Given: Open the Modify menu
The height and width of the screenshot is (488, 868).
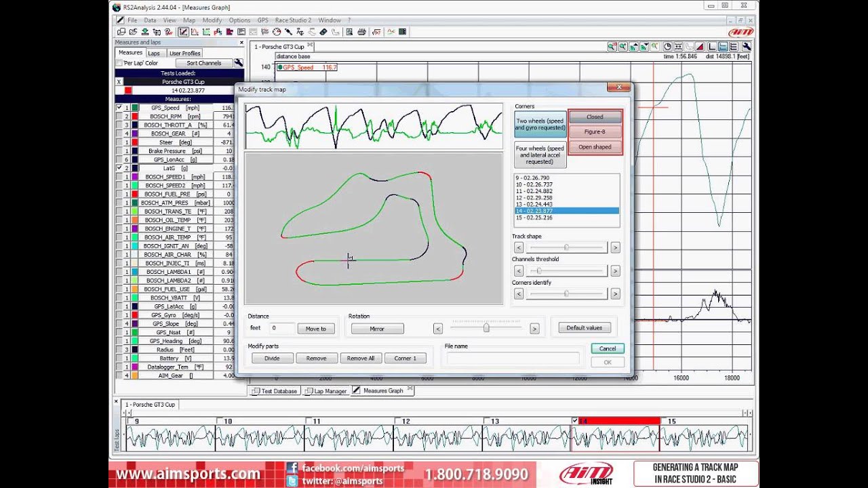Looking at the screenshot, I should (x=212, y=20).
